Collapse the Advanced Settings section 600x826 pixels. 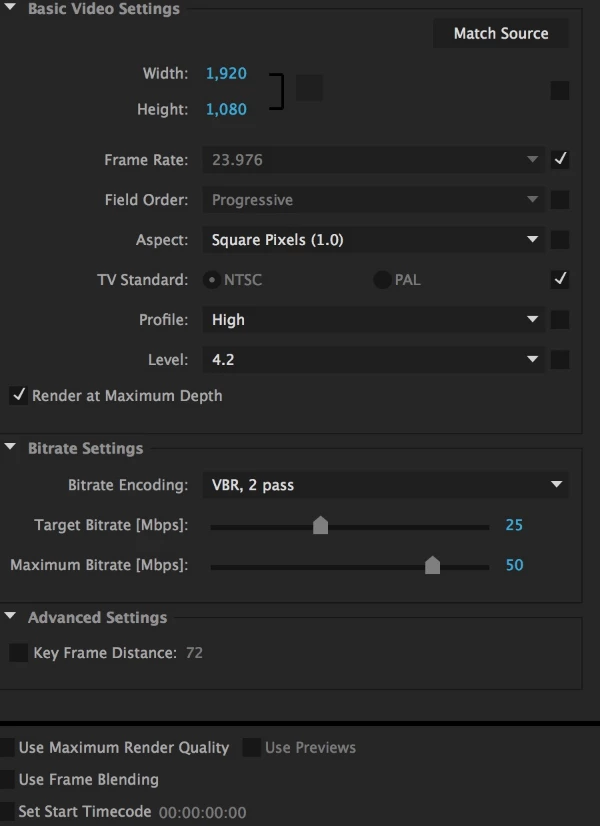tap(10, 616)
